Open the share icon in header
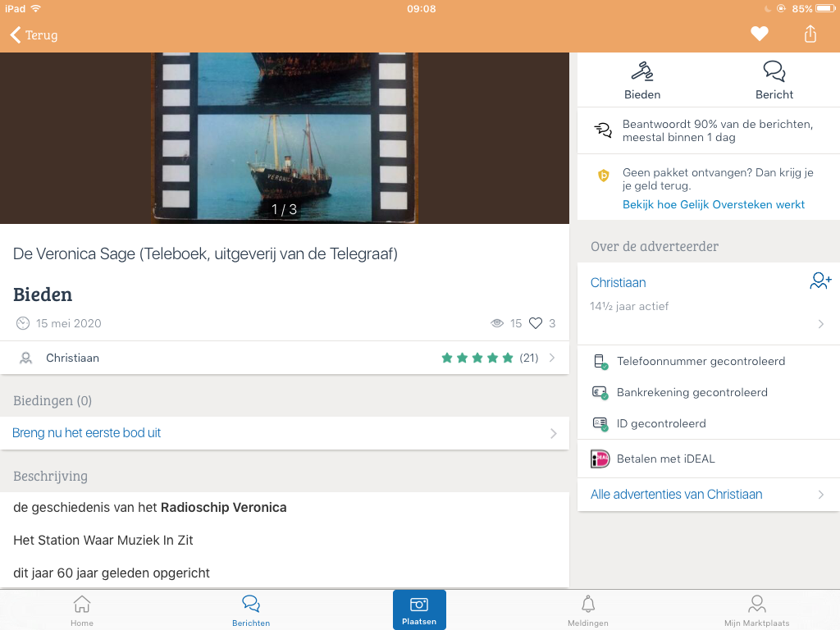Image resolution: width=840 pixels, height=630 pixels. [810, 34]
